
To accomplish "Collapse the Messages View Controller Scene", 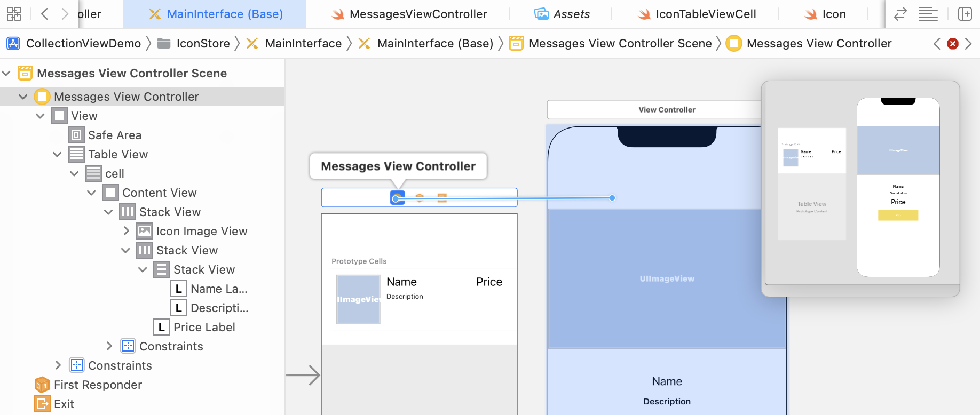I will [6, 73].
